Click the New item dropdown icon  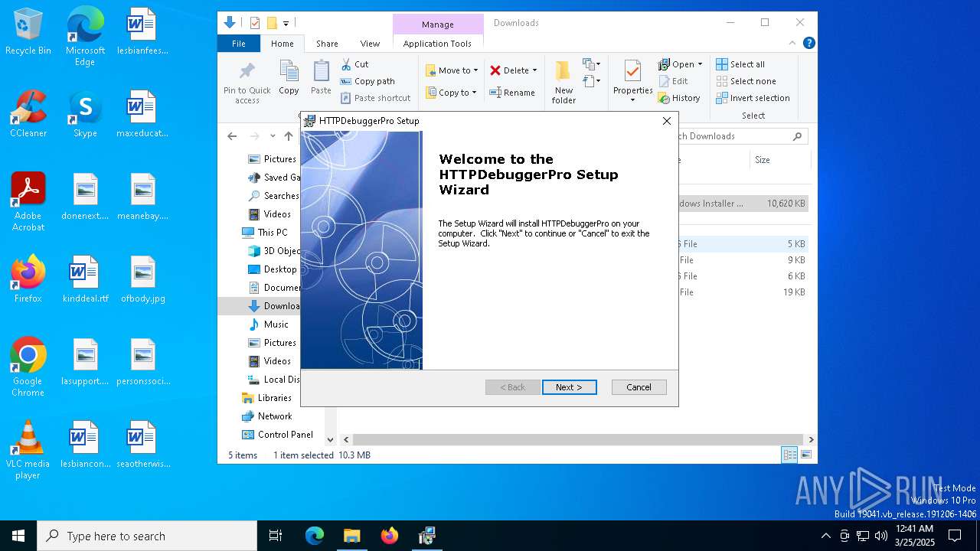click(x=592, y=64)
